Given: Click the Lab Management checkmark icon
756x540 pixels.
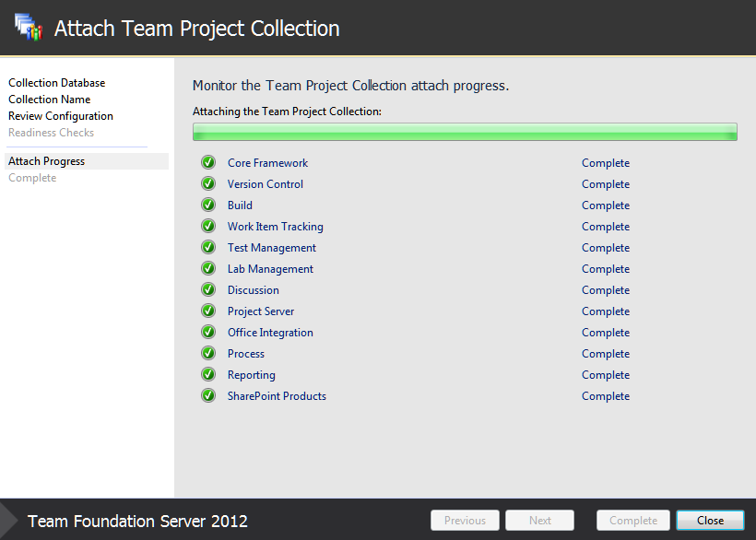Looking at the screenshot, I should (x=208, y=268).
